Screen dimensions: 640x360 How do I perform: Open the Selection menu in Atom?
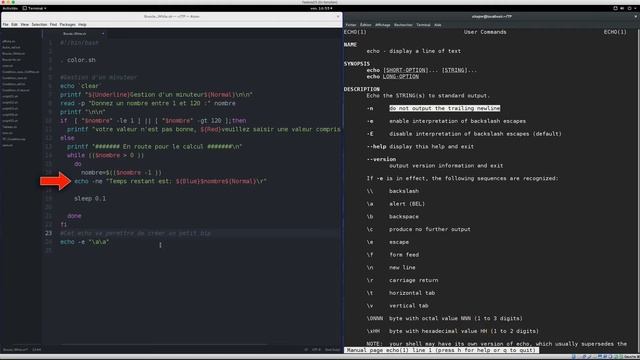pyautogui.click(x=39, y=24)
